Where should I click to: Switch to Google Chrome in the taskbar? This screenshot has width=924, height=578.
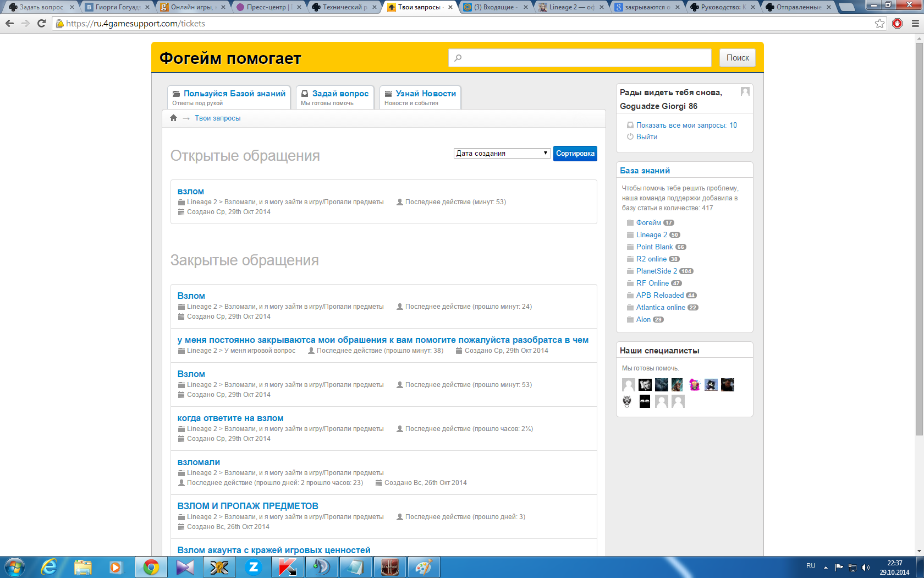coord(151,567)
